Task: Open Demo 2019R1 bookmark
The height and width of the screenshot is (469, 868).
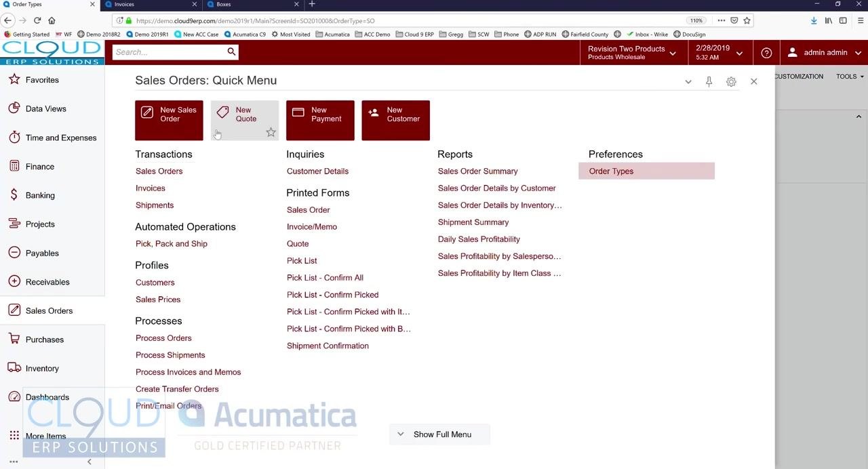Action: pos(146,35)
